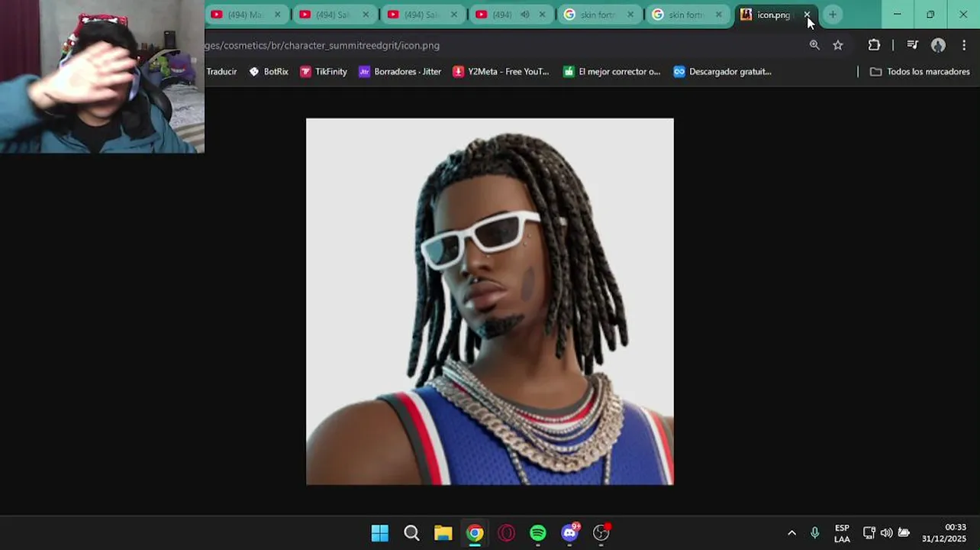Open the Traducir bookmark
The width and height of the screenshot is (980, 550).
(x=221, y=72)
